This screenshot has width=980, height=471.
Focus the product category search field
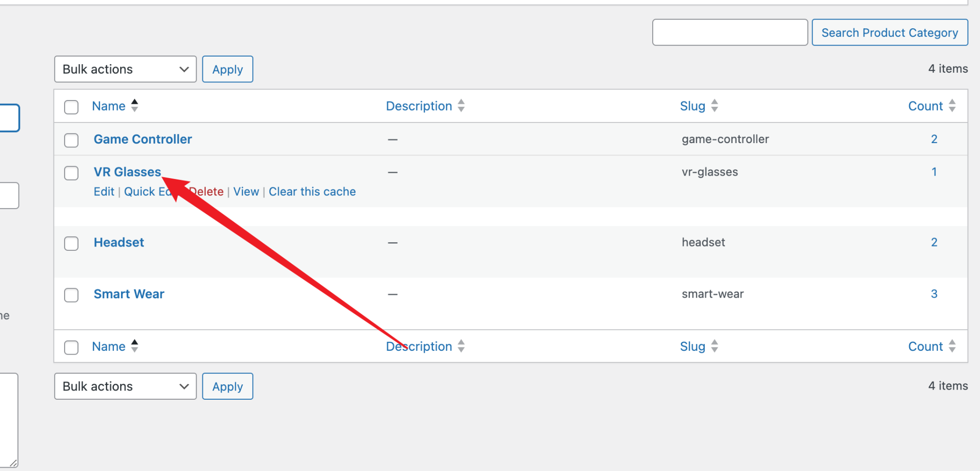730,33
